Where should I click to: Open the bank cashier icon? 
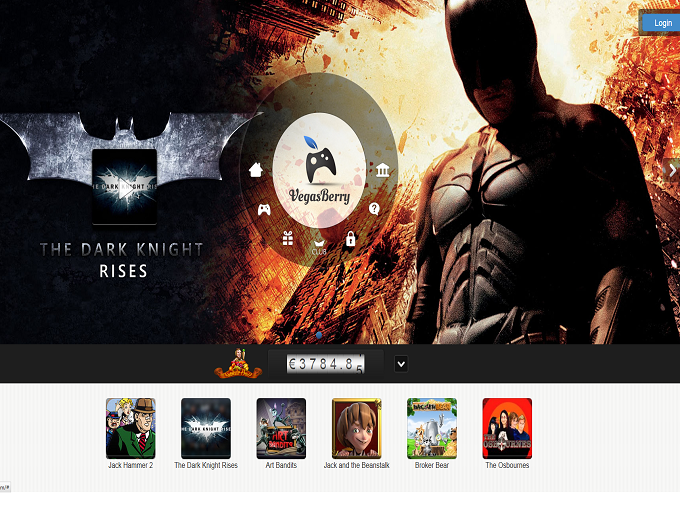(382, 170)
